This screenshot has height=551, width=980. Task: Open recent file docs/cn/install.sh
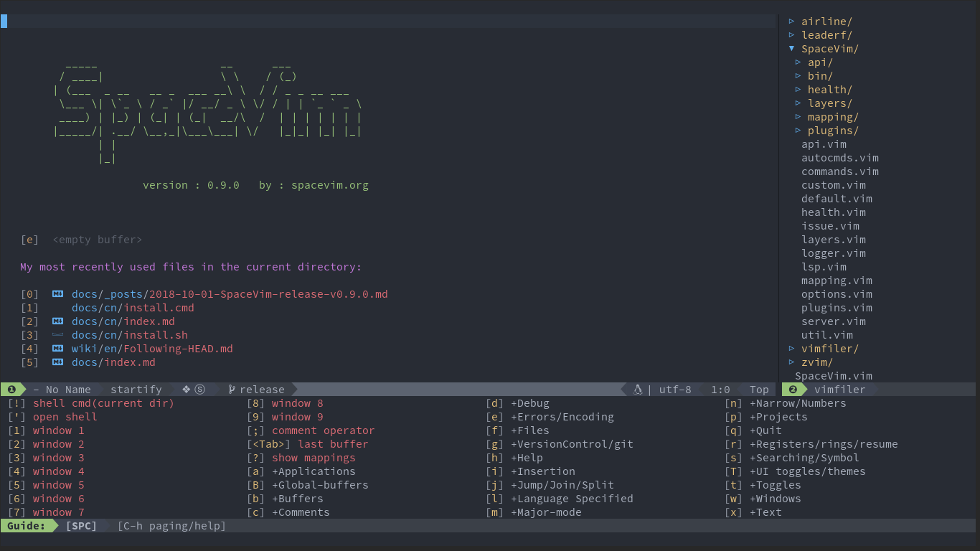point(130,335)
